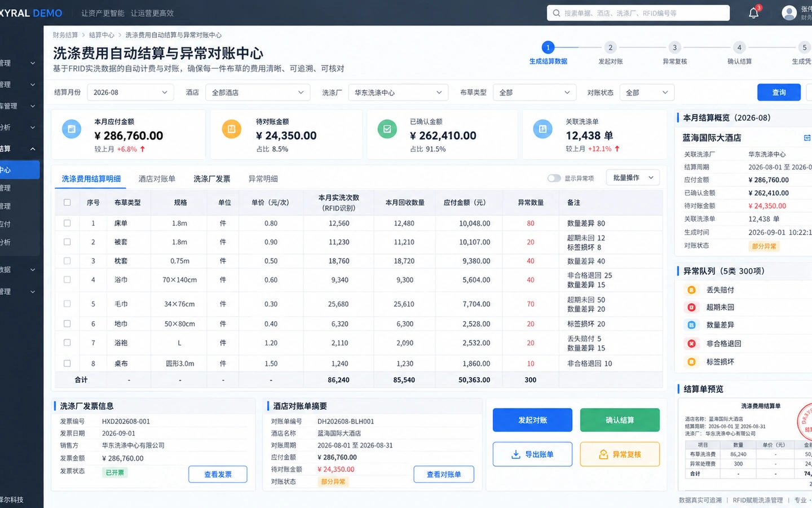Image resolution: width=812 pixels, height=508 pixels.
Task: Click the green 确认结算 button
Action: click(620, 420)
